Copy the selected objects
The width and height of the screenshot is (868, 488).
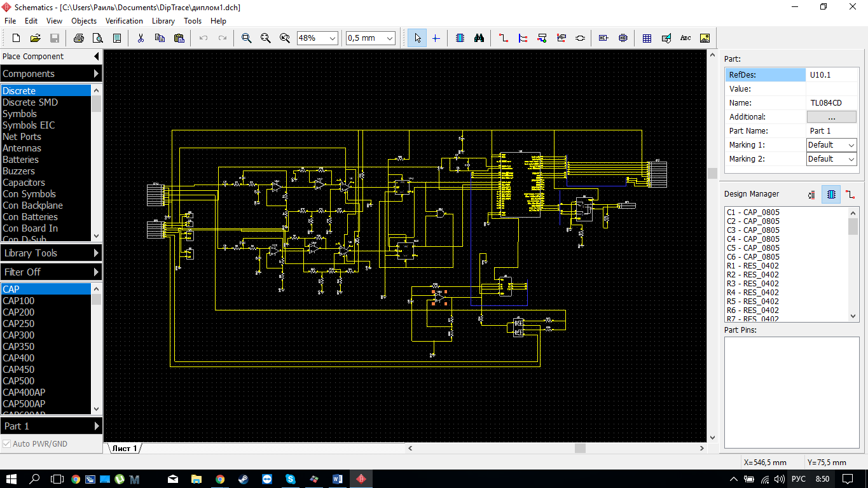tap(160, 38)
